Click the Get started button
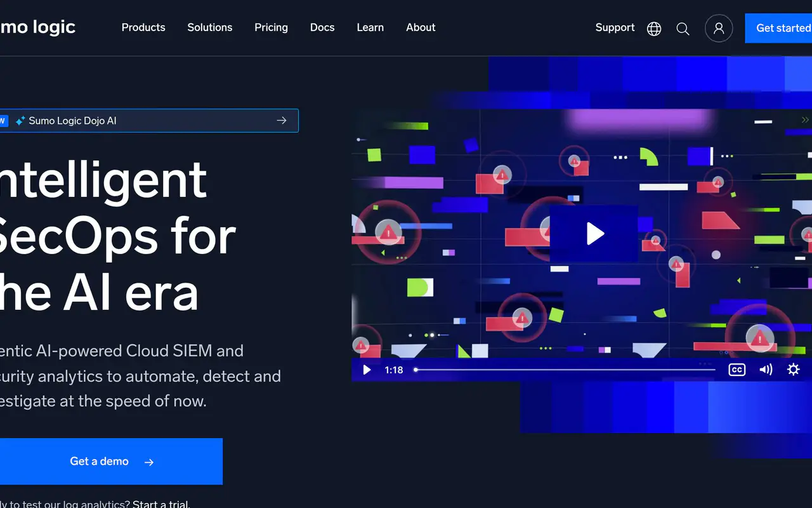 (778, 28)
